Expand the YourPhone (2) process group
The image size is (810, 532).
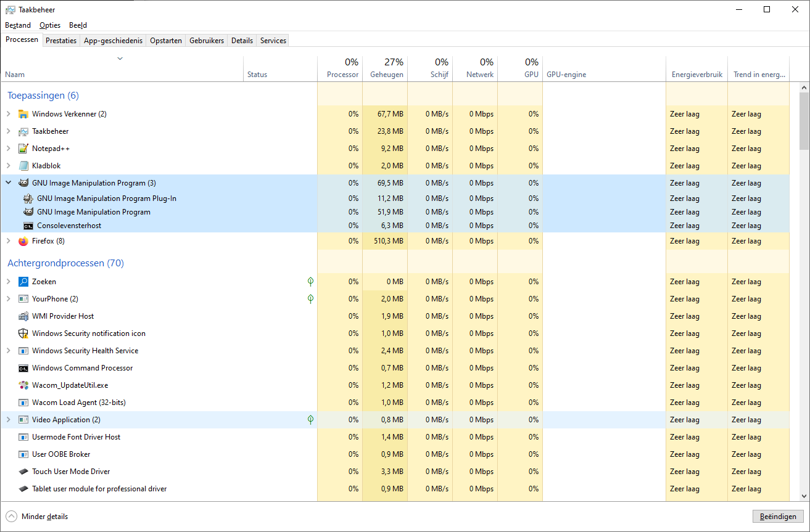(x=8, y=299)
